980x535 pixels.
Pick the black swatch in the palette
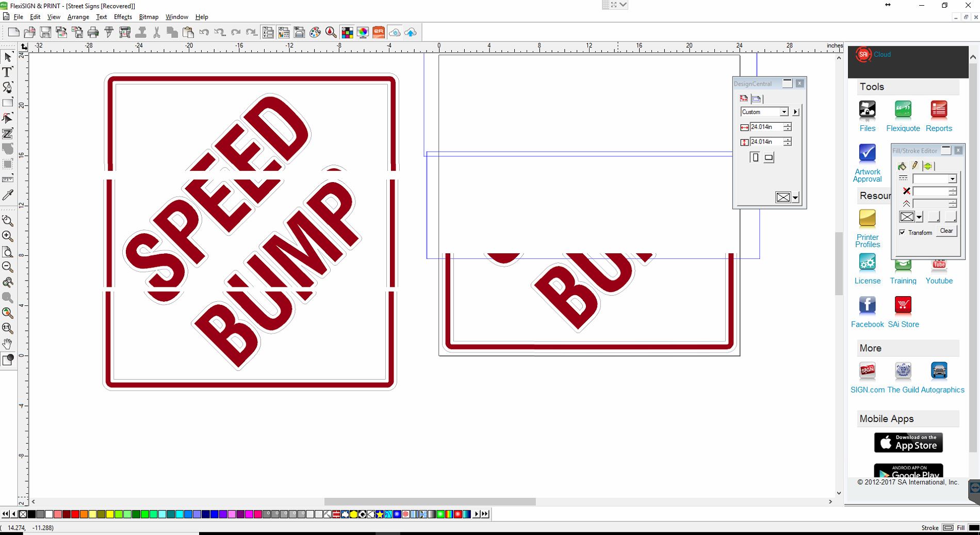click(x=31, y=514)
